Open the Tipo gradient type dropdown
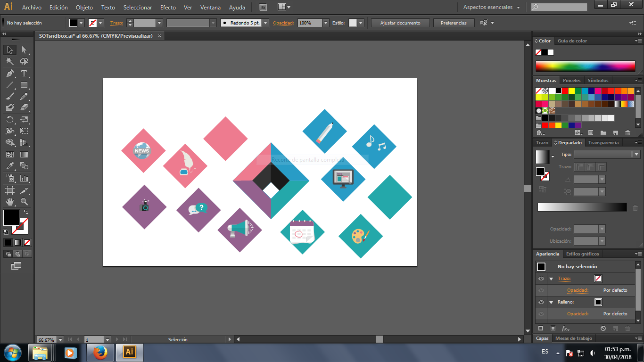 [636, 155]
